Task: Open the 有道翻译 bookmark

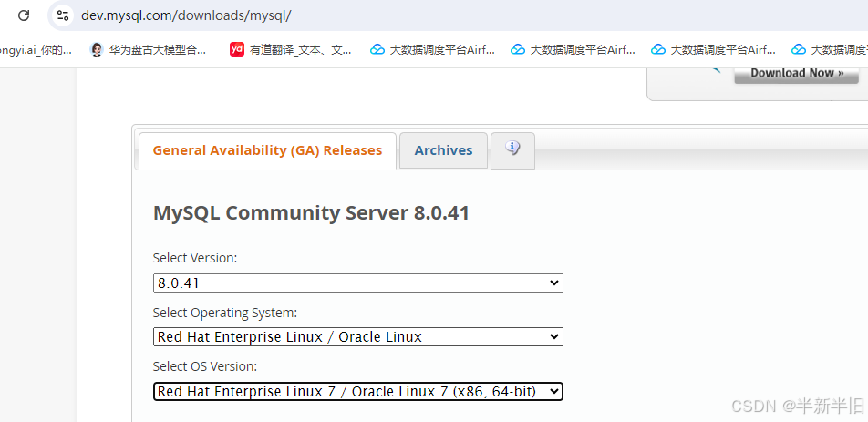Action: point(290,50)
